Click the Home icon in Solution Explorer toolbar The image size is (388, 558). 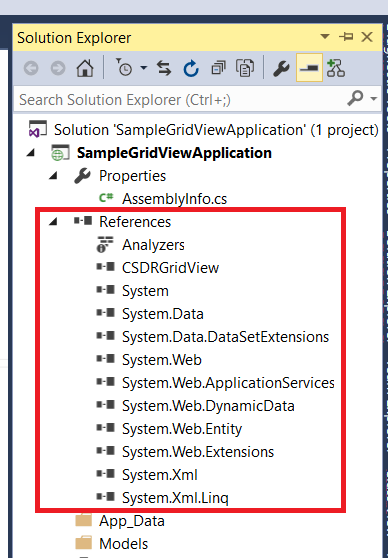tap(85, 68)
